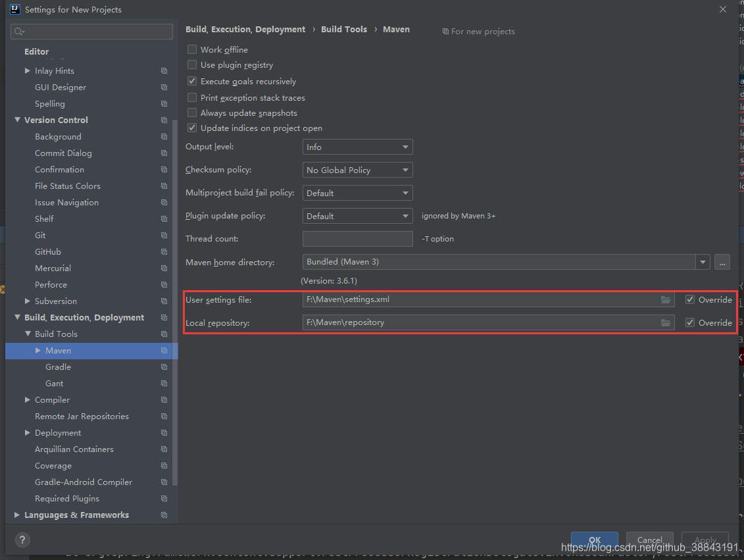Click the project-level icon beside Maven

[x=164, y=350]
